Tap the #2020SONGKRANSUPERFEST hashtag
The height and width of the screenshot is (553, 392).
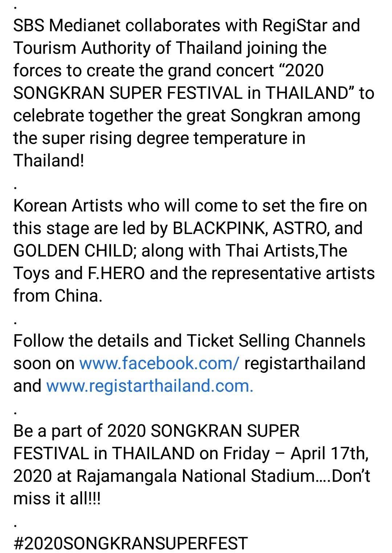click(131, 543)
